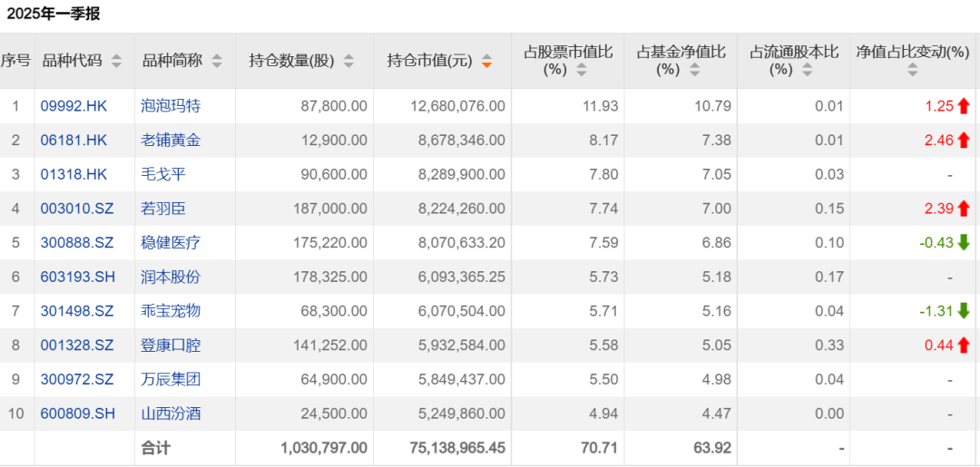Viewport: 980px width, 467px height.
Task: Select total quantity 1,030,797.00
Action: pyautogui.click(x=324, y=448)
